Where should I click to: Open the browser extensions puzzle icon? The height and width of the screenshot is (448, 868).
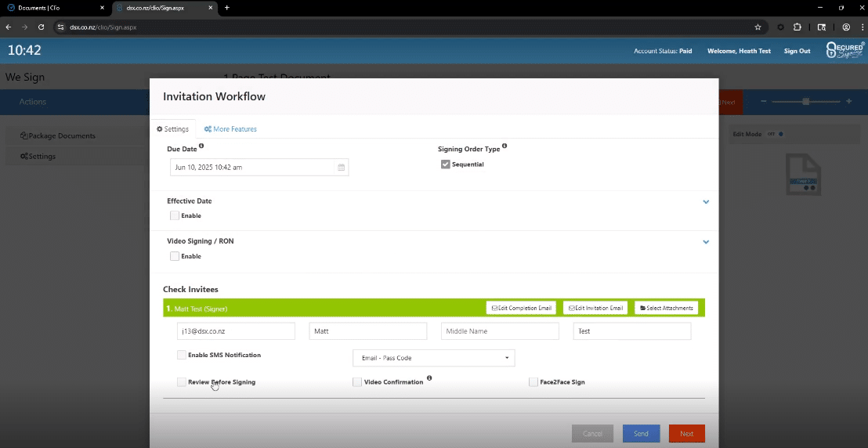[x=797, y=27]
